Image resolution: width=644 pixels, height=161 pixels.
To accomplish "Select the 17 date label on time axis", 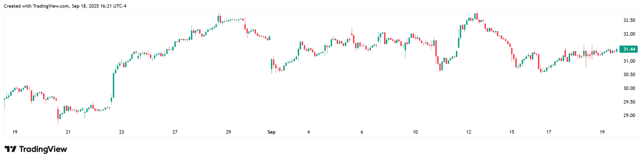I will pos(549,132).
